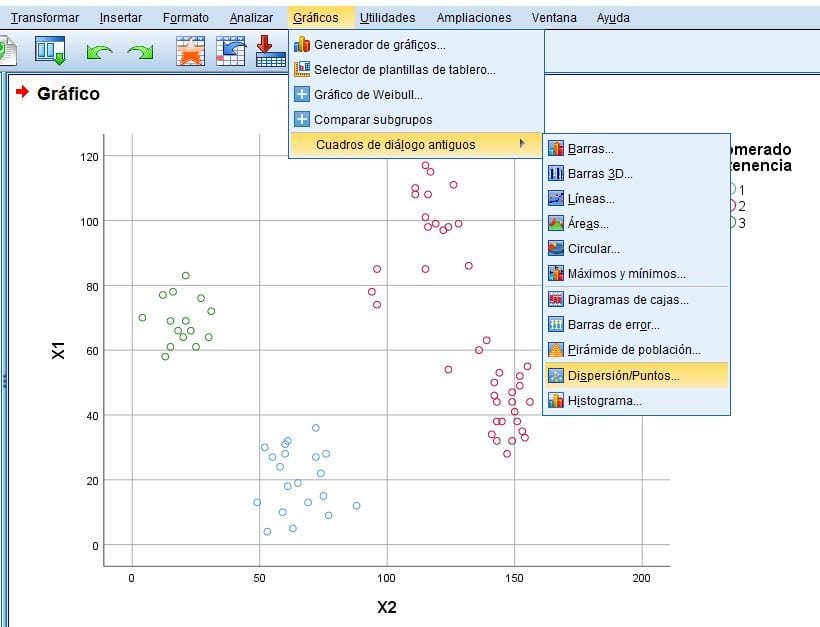
Task: Click the Máximos y mínimos icon
Action: coord(555,273)
